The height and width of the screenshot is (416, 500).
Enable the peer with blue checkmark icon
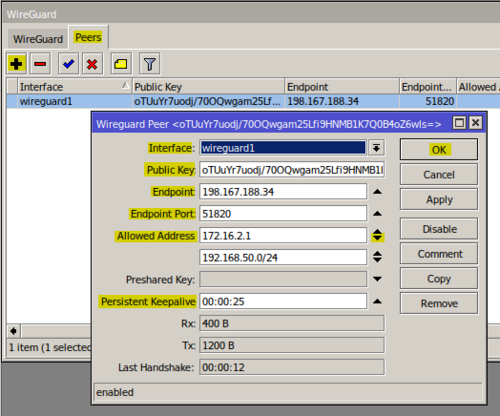68,64
